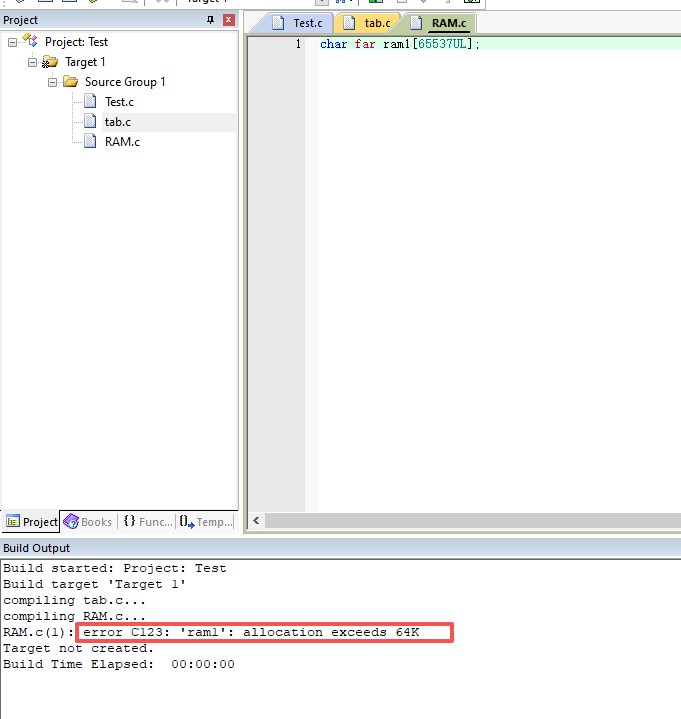Click the error C123 message in Build Output
The width and height of the screenshot is (681, 719).
(265, 632)
